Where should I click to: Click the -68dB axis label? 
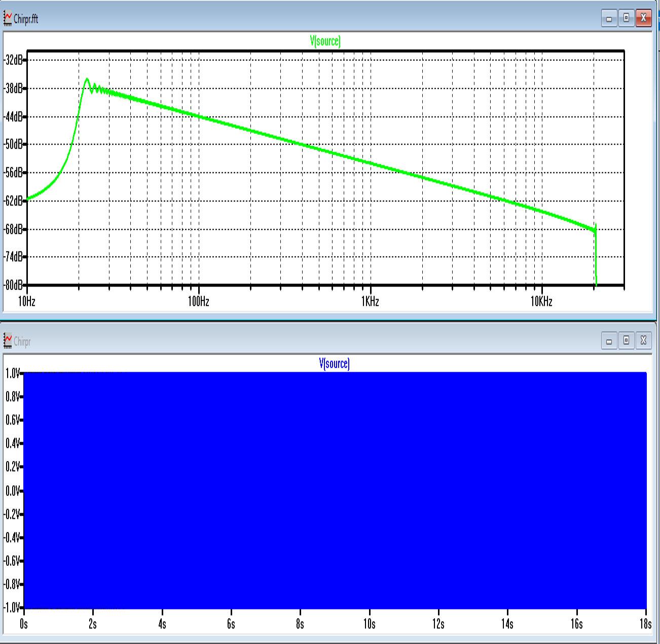coord(13,229)
